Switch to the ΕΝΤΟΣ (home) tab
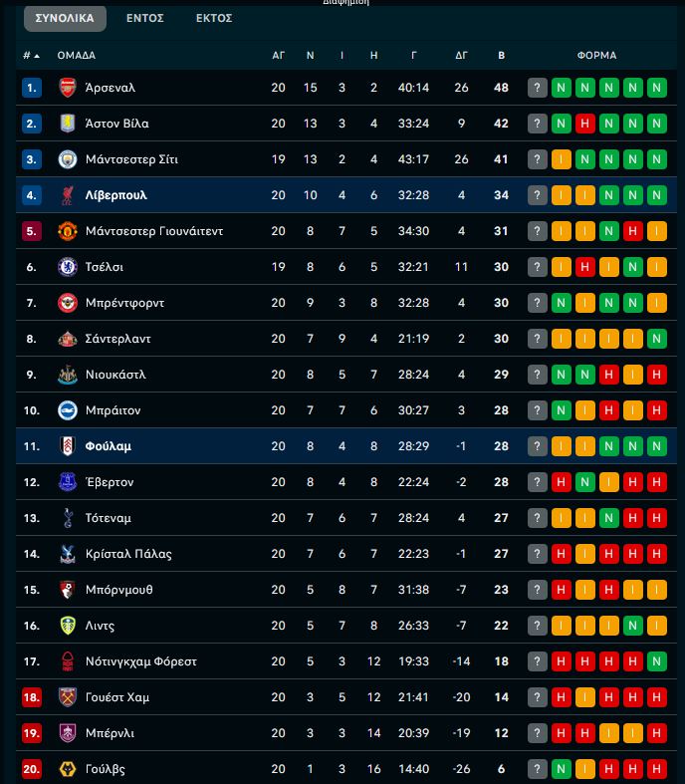 (x=145, y=18)
